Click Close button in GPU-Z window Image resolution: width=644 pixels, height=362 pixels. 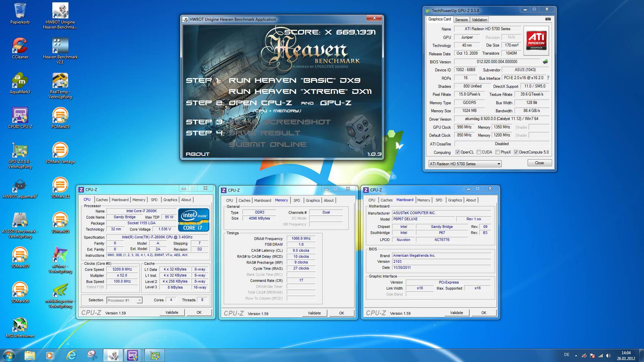[x=539, y=163]
